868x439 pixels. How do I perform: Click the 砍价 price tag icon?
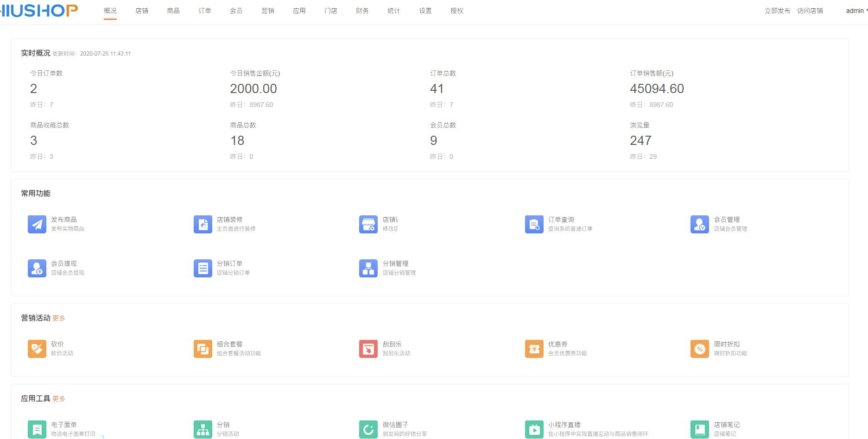37,349
